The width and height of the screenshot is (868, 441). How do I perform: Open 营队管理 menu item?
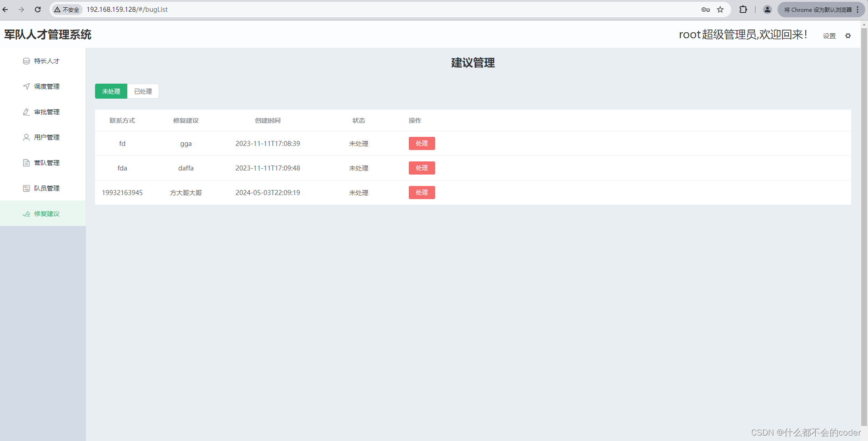pyautogui.click(x=43, y=163)
